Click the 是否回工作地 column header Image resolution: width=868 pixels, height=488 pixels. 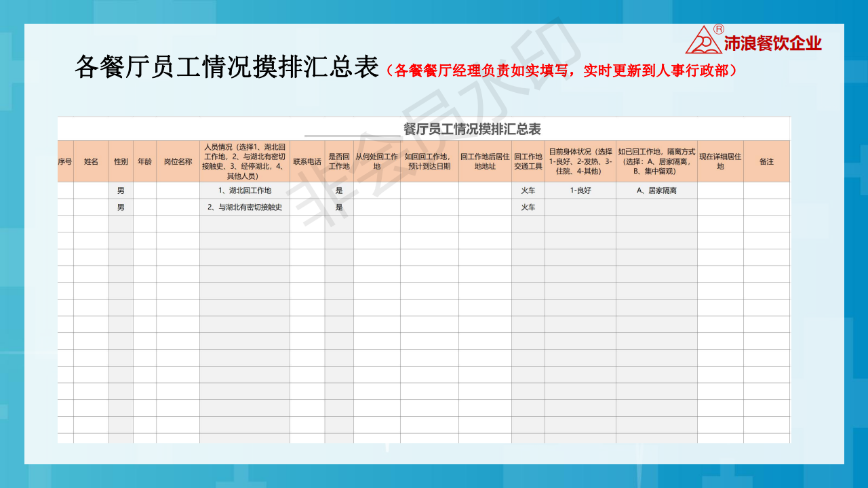[x=339, y=161]
